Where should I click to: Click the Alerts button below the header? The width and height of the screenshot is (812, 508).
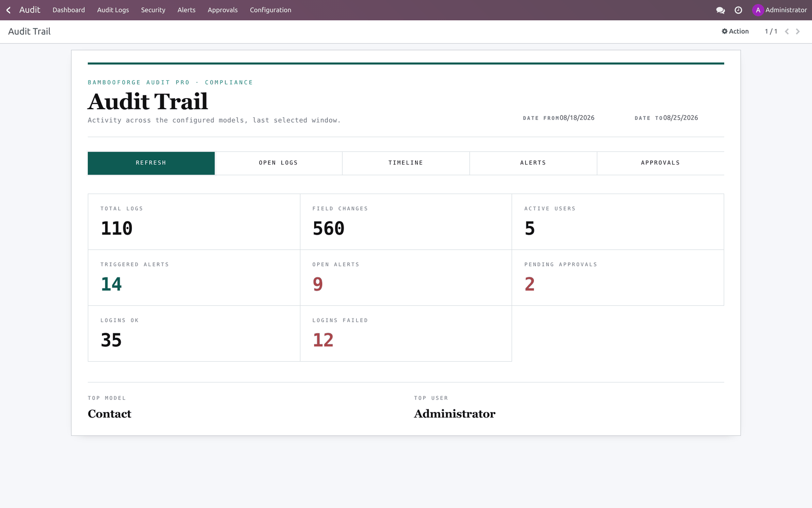click(x=533, y=163)
